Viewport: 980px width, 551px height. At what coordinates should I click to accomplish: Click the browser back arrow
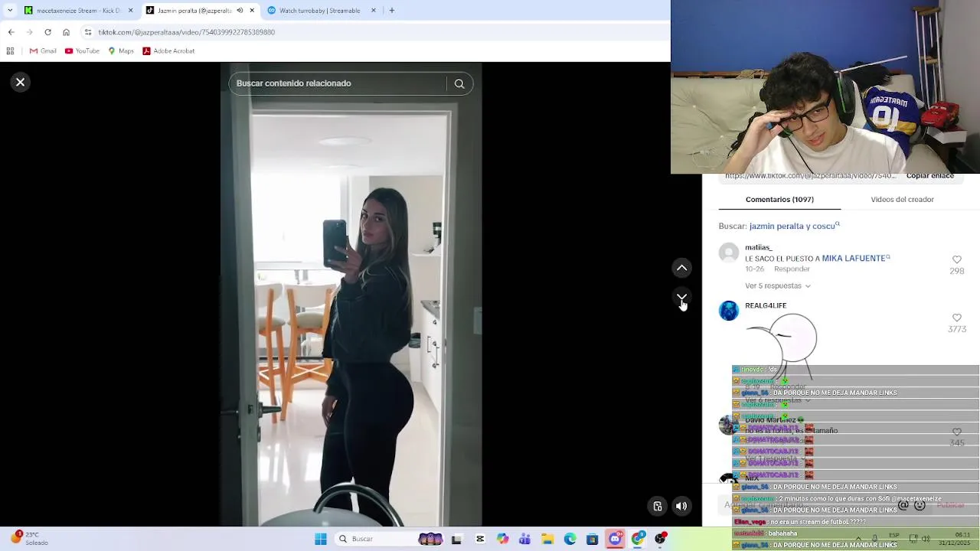click(x=11, y=32)
